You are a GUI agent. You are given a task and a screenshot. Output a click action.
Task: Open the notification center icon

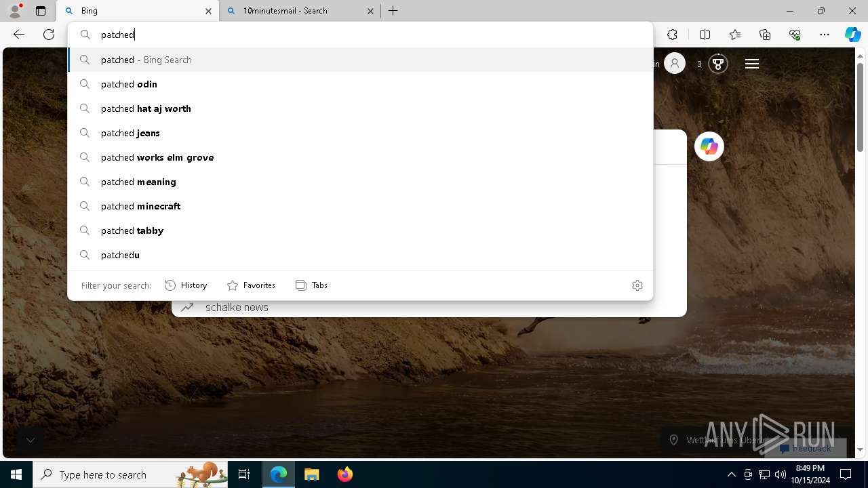(x=846, y=474)
